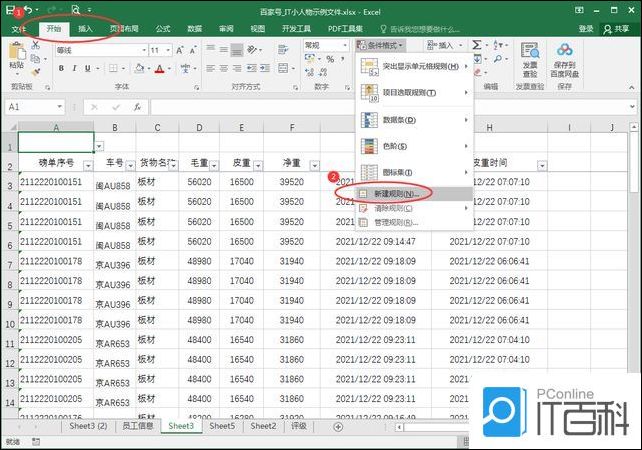
Task: Click the Underline formatting icon
Action: pyautogui.click(x=89, y=69)
